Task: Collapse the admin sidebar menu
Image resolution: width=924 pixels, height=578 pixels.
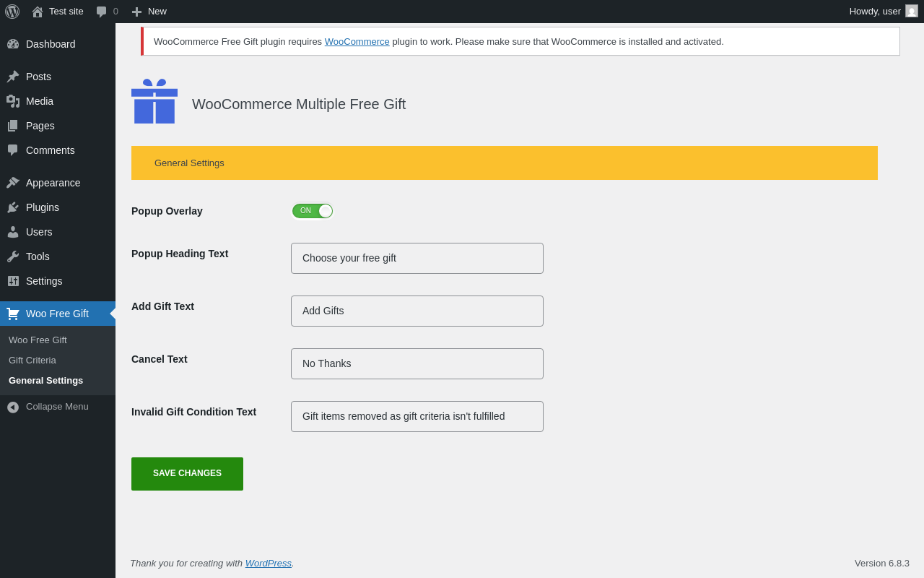Action: pyautogui.click(x=48, y=407)
